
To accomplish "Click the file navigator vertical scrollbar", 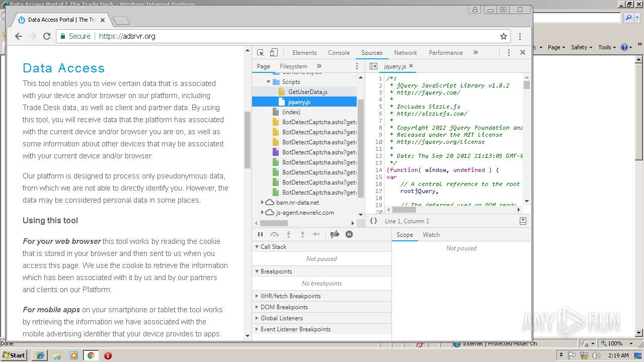I will (360, 147).
